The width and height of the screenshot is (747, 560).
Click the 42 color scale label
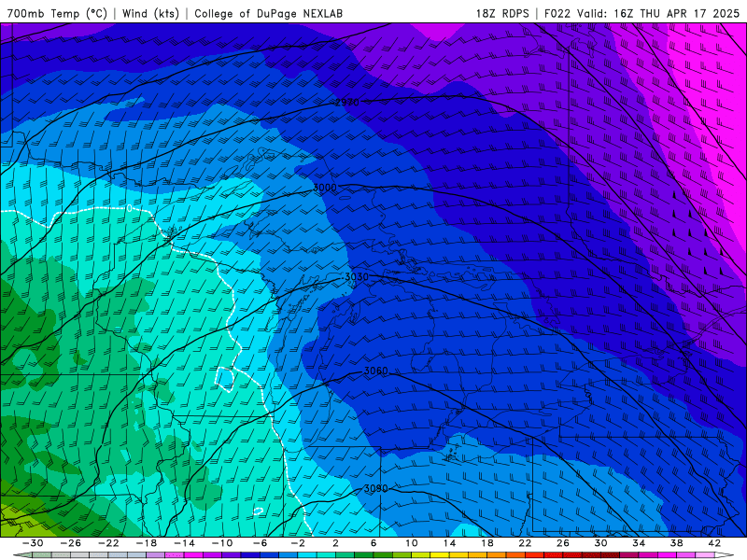tap(714, 543)
